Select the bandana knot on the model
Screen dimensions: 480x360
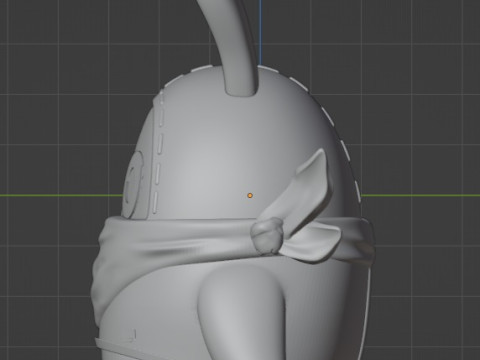[268, 236]
